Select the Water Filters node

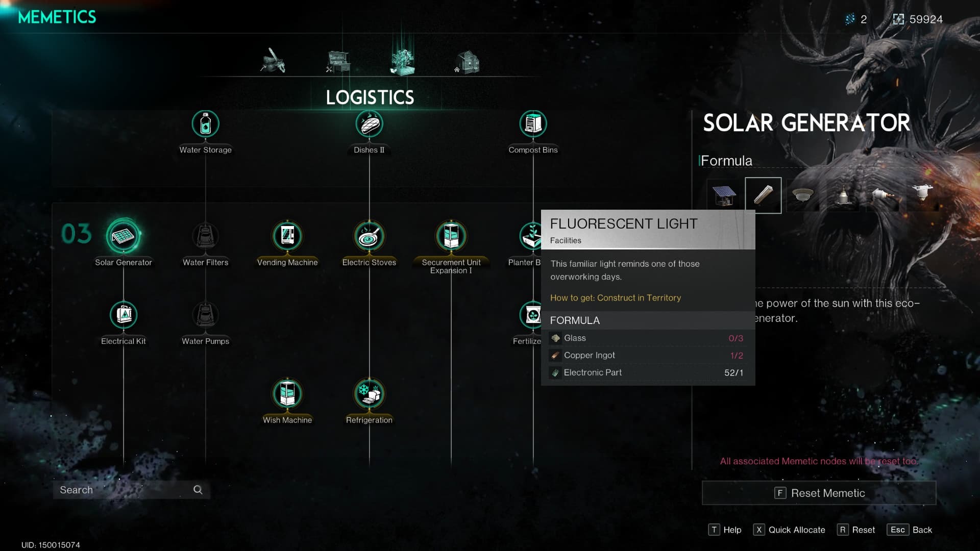(205, 235)
